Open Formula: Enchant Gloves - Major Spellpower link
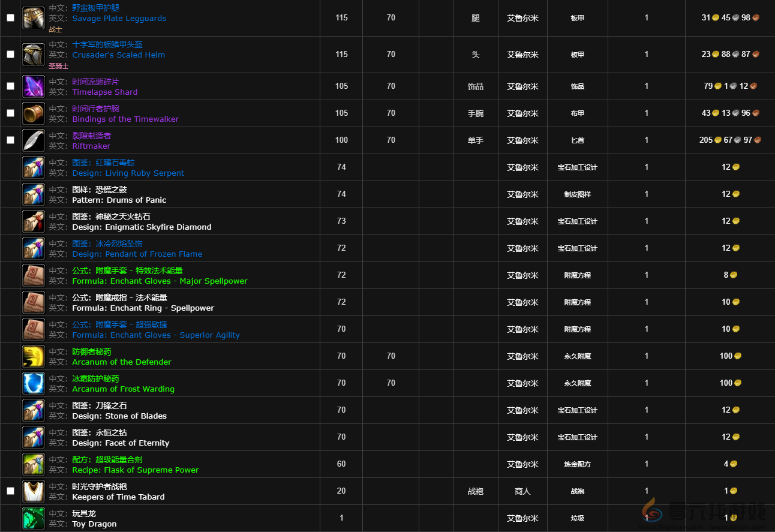This screenshot has width=775, height=532. [160, 281]
